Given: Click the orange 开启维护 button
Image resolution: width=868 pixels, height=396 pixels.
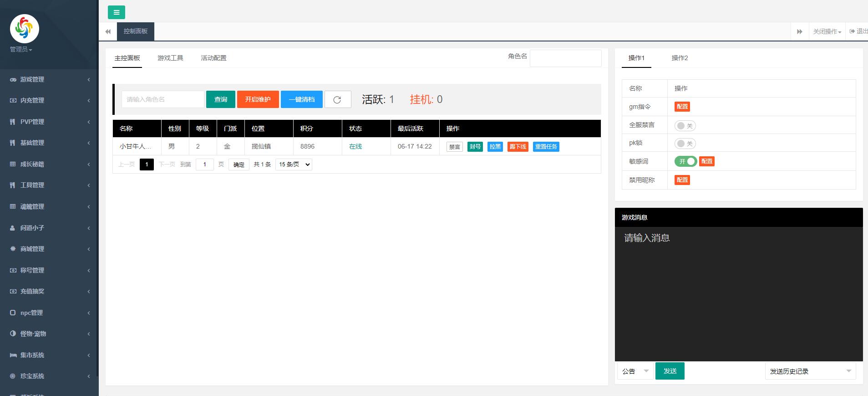Looking at the screenshot, I should (258, 99).
